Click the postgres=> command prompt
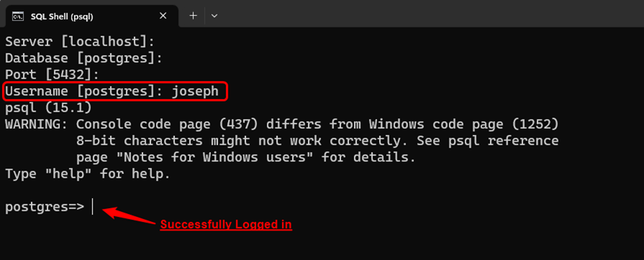The image size is (644, 260). [44, 207]
